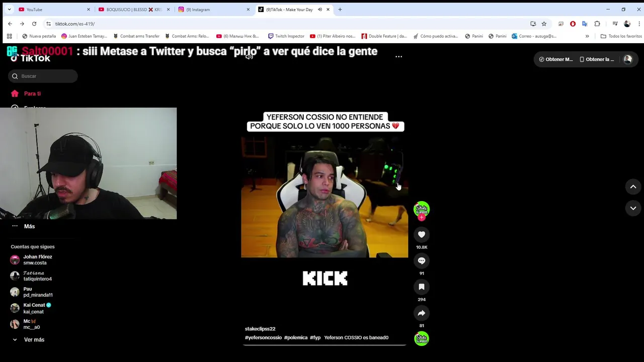Screen dimensions: 644x362
Task: Switch to the Instagram tab
Action: [214, 10]
